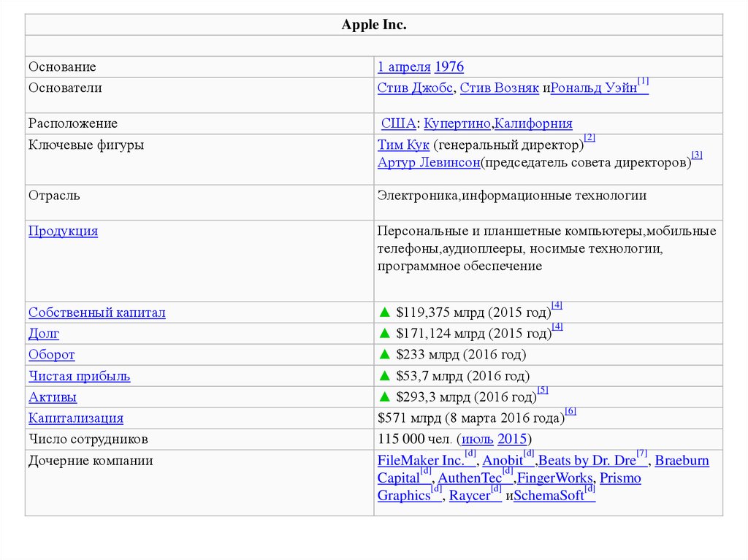Open the FileMaker Inc. subsidiary link
748x560 pixels.
421,461
